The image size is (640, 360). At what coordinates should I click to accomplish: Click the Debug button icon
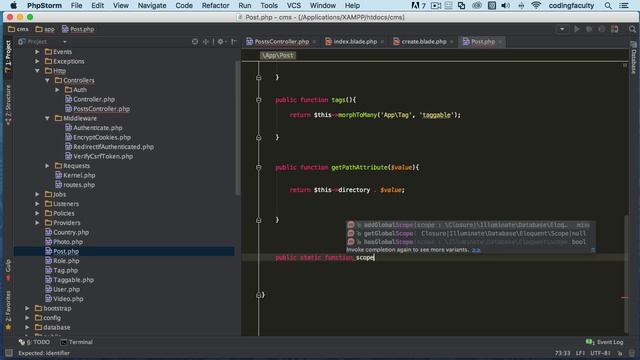pyautogui.click(x=589, y=29)
